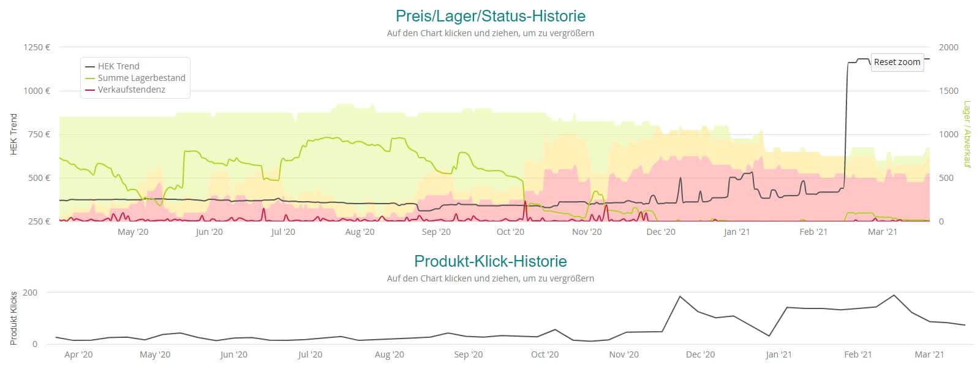Click the 1000 € price axis label
The height and width of the screenshot is (371, 980).
pos(37,91)
